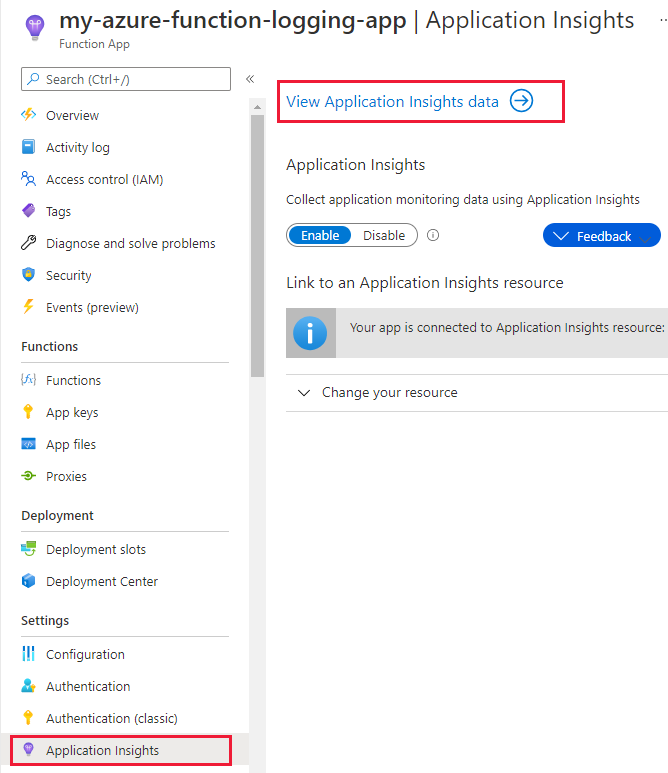Image resolution: width=668 pixels, height=773 pixels.
Task: Click the Search (Ctrl+/) input field
Action: pyautogui.click(x=126, y=79)
